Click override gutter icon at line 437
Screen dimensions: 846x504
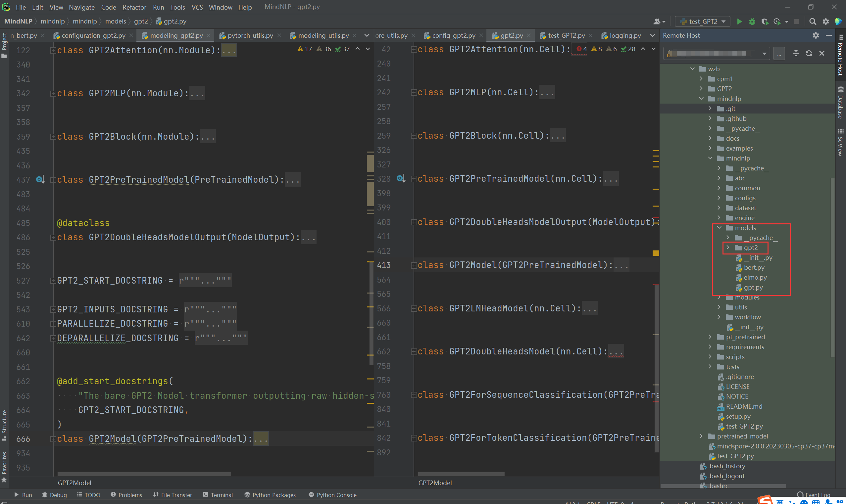(x=40, y=179)
